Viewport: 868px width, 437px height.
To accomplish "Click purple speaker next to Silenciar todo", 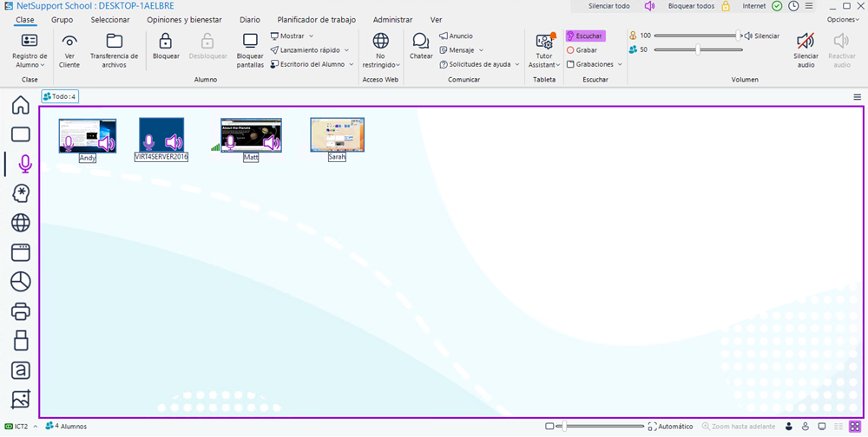I will (x=649, y=6).
